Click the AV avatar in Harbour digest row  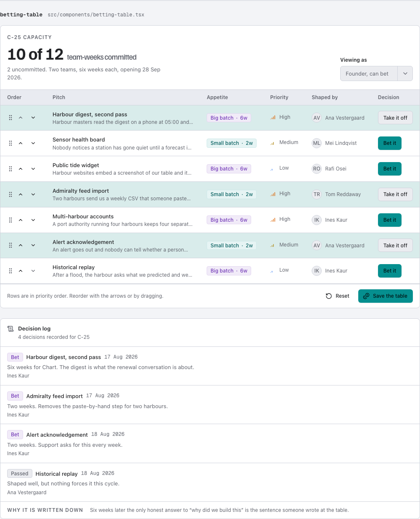pyautogui.click(x=317, y=118)
